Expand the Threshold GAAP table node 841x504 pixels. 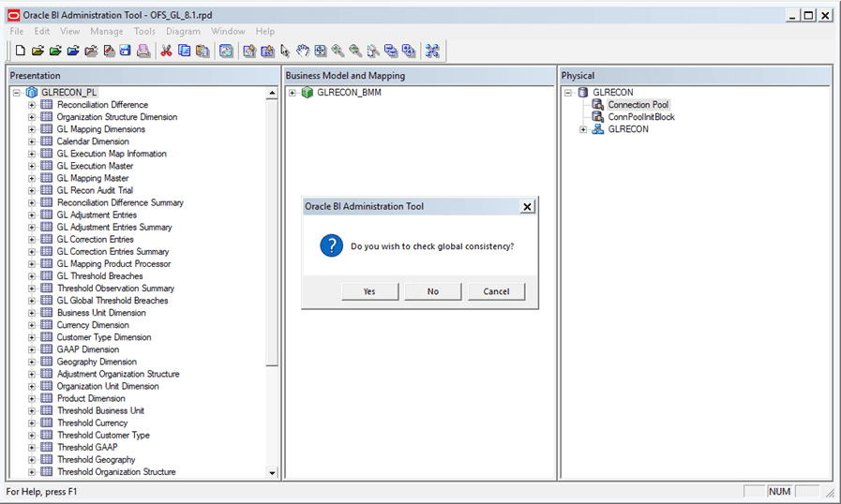(x=32, y=447)
